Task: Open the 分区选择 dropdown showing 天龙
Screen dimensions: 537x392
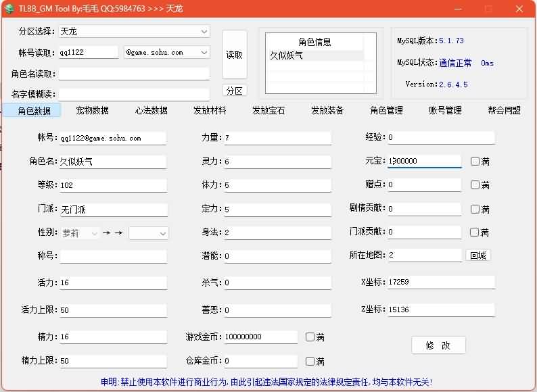Action: 134,32
